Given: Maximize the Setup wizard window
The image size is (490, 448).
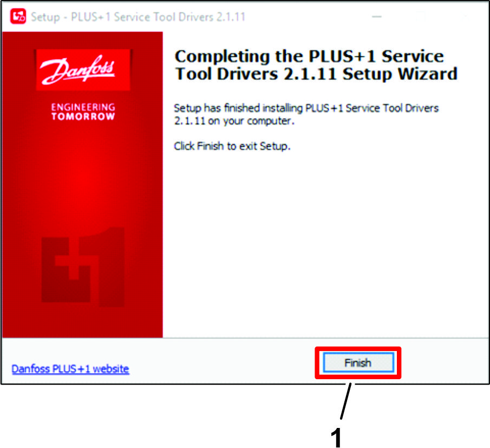Looking at the screenshot, I should click(x=420, y=17).
